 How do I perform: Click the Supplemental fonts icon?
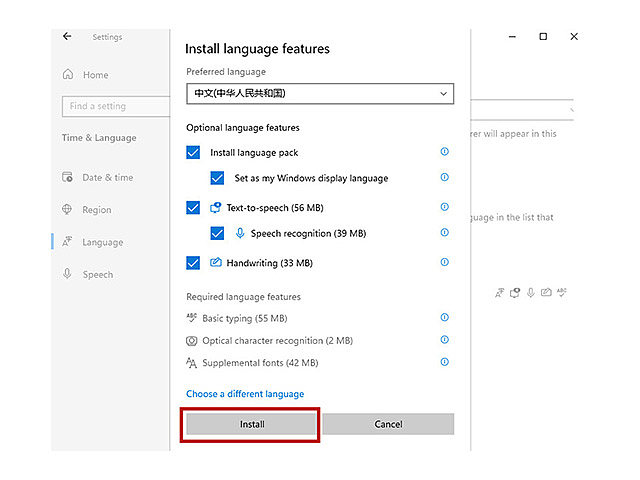pos(191,362)
